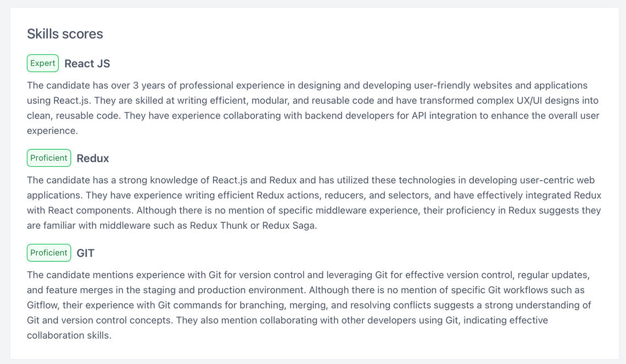Click "API integration" in the React description

(446, 116)
